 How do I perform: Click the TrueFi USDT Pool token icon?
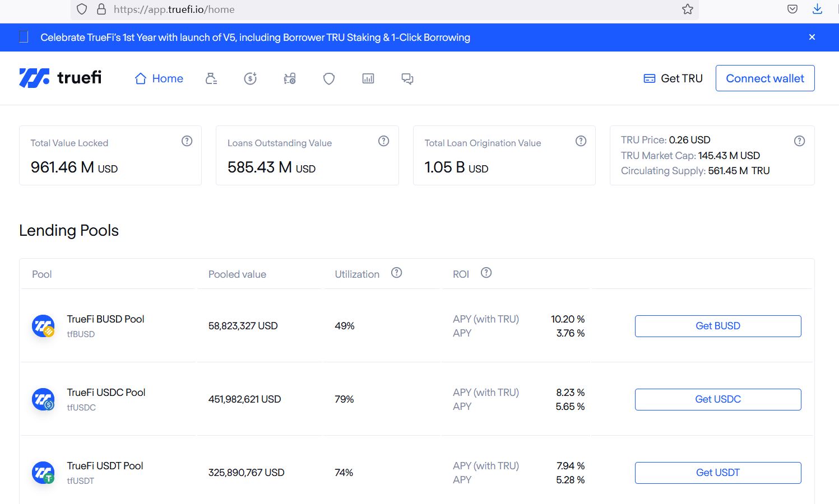click(43, 473)
